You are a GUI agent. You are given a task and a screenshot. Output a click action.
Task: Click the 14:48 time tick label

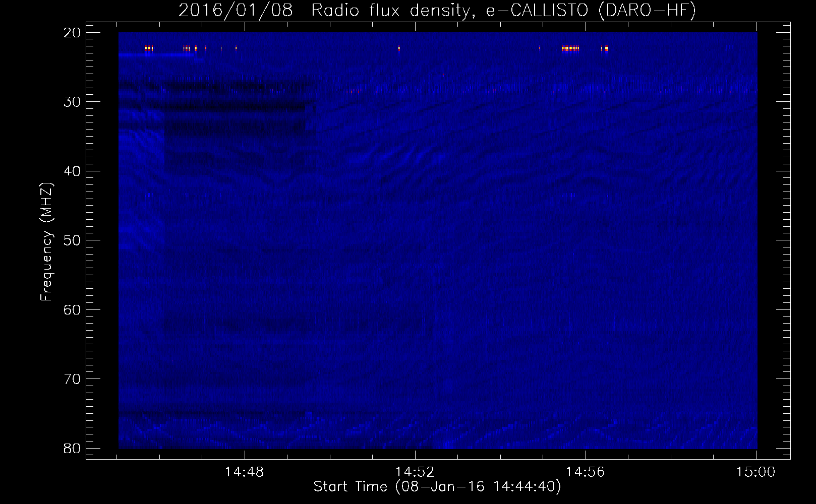click(245, 472)
